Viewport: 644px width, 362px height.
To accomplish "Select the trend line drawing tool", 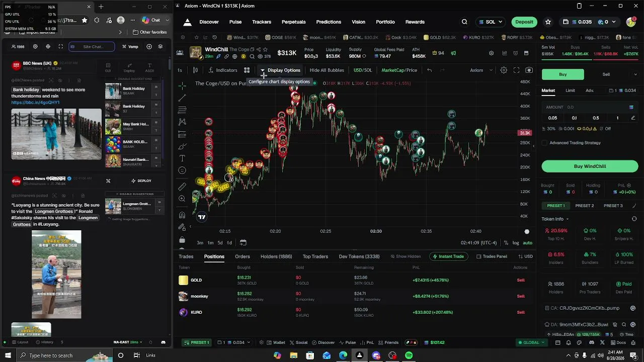I will coord(182,98).
